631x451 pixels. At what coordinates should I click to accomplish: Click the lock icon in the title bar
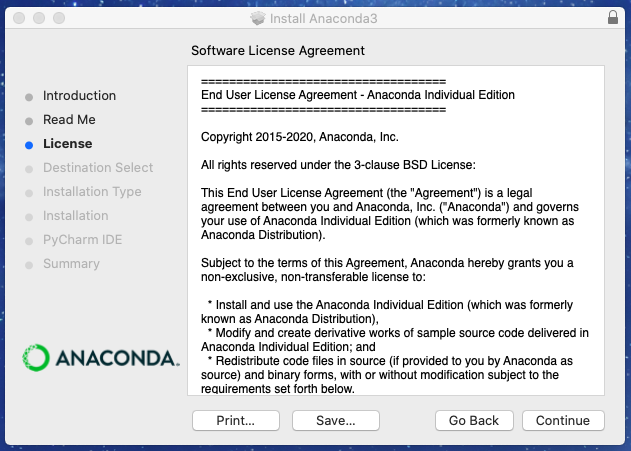click(612, 18)
